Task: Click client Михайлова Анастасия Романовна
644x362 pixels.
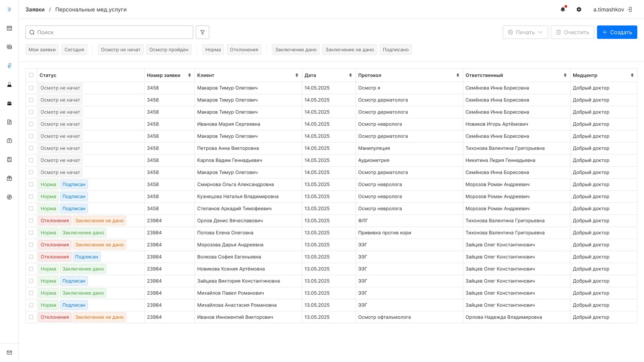Action: coord(237,305)
